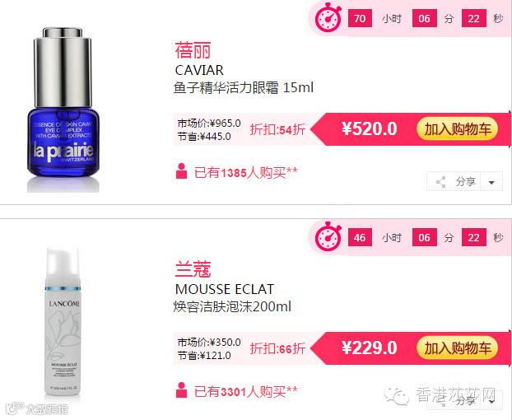Click the share icon beside 分享 for La Prairie
The height and width of the screenshot is (420, 512).
[x=441, y=182]
